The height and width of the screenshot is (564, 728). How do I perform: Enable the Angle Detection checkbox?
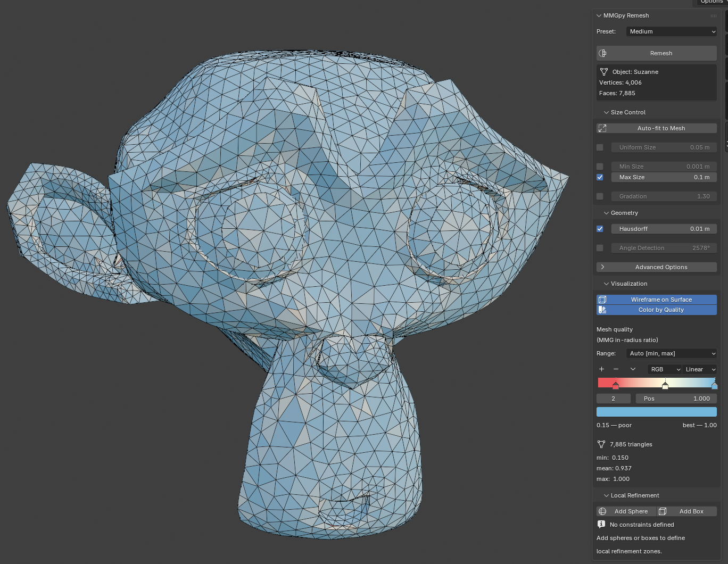(x=600, y=248)
